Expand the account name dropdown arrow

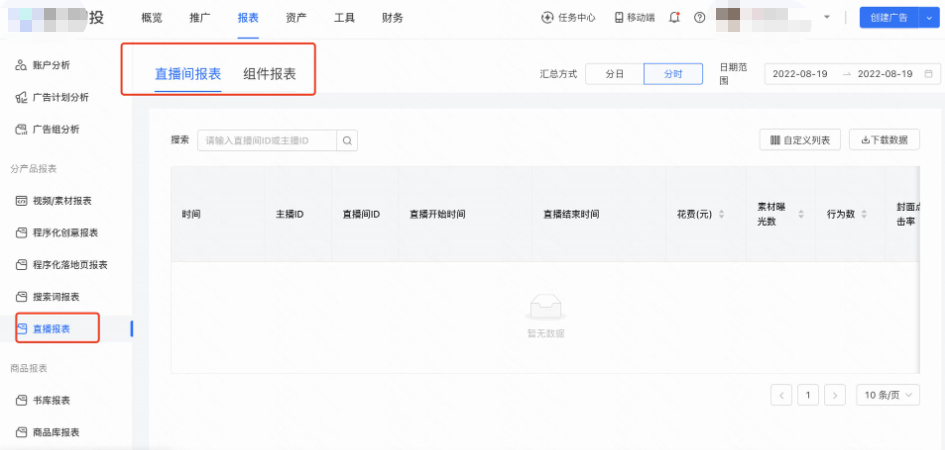[827, 17]
